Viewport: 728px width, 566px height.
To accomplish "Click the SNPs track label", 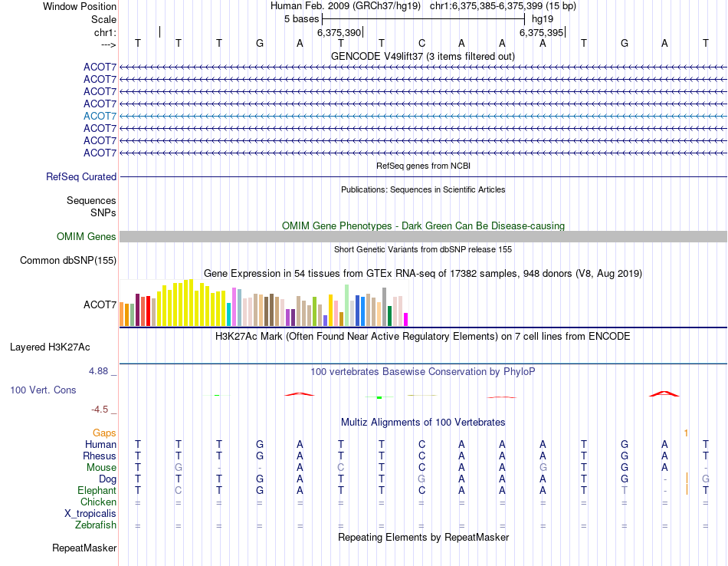I will pos(103,212).
